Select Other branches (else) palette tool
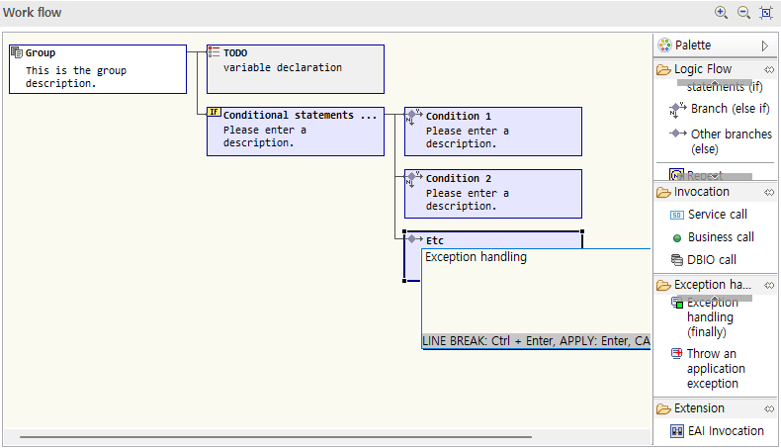 730,141
